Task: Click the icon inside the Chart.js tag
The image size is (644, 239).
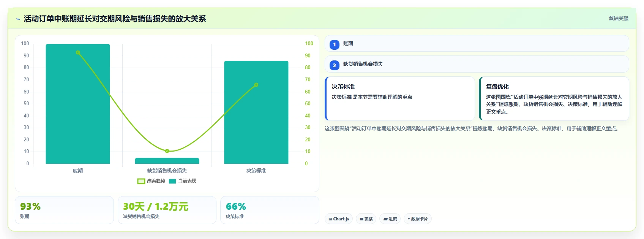Action: 330,219
